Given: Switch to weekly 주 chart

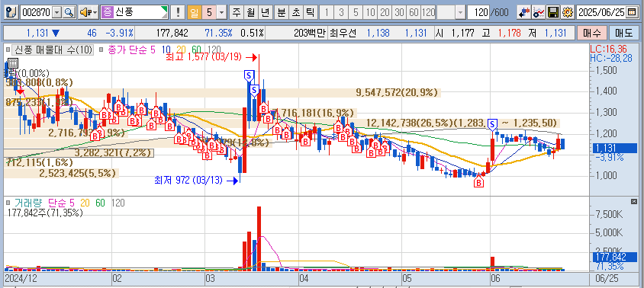Looking at the screenshot, I should pyautogui.click(x=237, y=12).
